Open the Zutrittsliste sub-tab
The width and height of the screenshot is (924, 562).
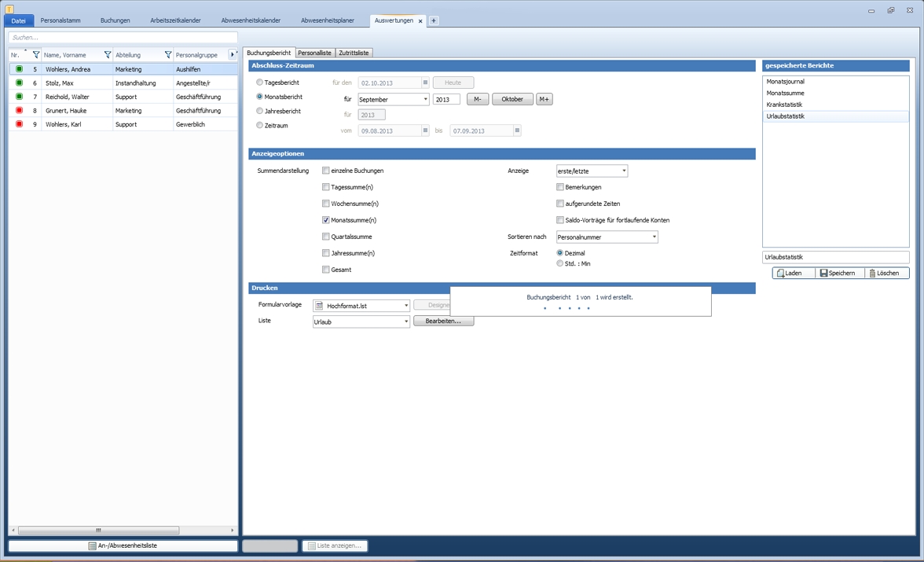pyautogui.click(x=354, y=53)
